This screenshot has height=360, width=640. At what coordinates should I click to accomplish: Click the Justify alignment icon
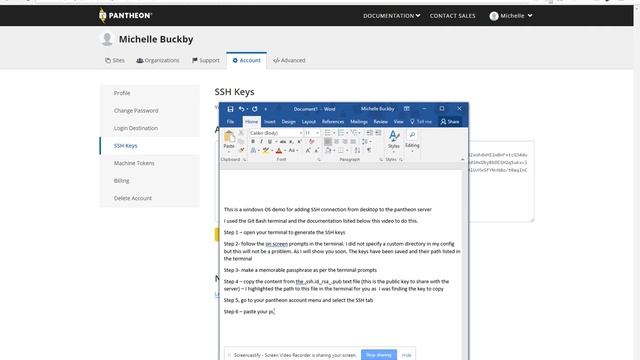point(353,142)
